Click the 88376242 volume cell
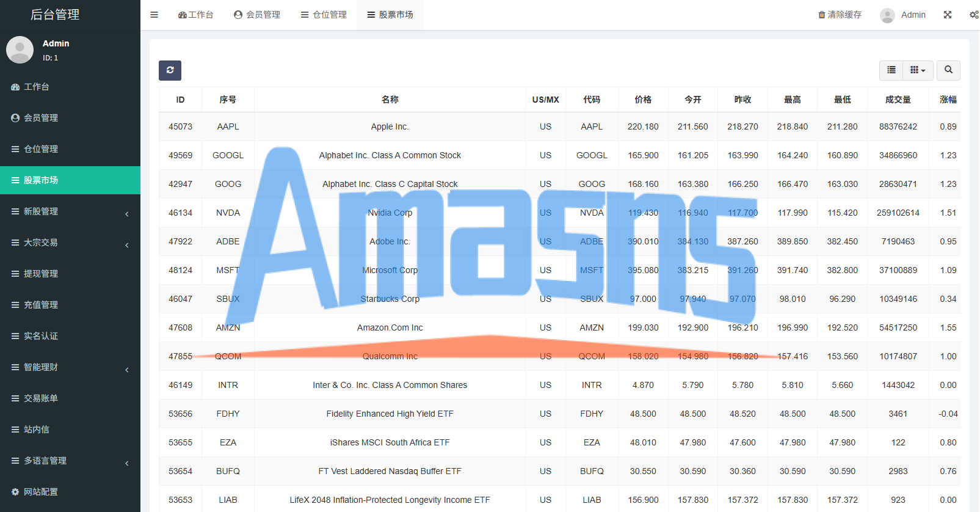Viewport: 980px width, 512px height. (x=898, y=126)
